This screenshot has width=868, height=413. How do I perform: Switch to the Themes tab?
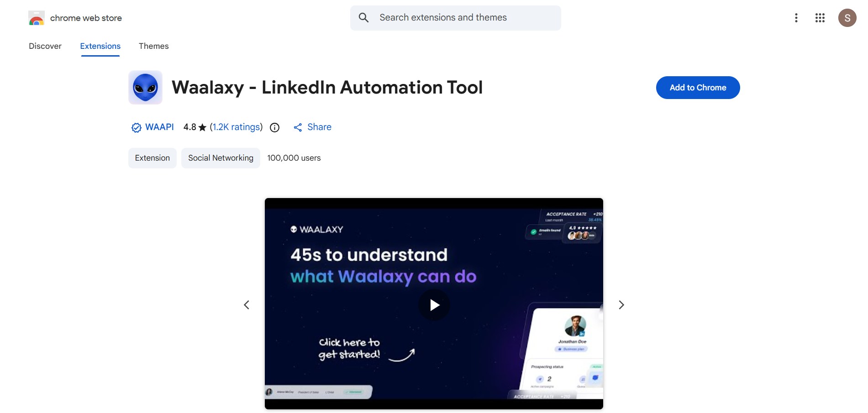153,46
